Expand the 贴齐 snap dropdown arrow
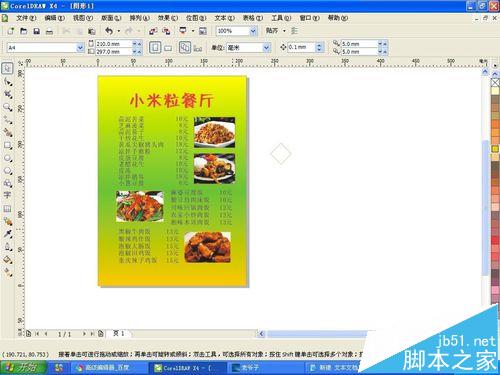This screenshot has width=500, height=375. coord(284,31)
